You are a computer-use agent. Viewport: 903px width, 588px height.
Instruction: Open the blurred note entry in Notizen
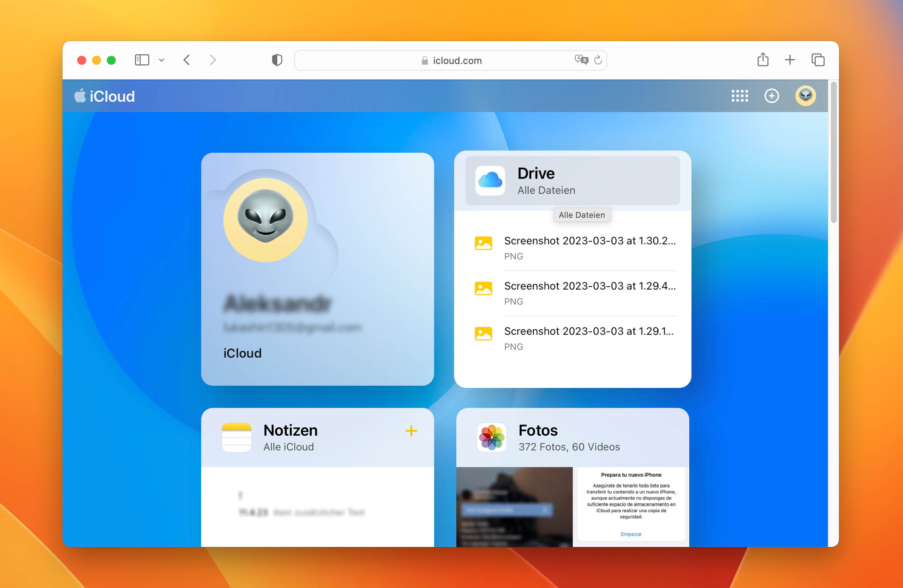[302, 504]
